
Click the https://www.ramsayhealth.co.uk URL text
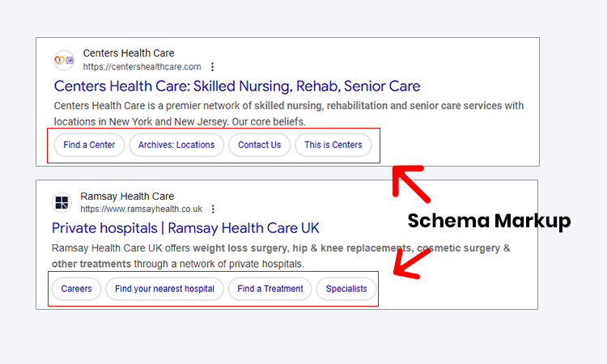tap(142, 210)
